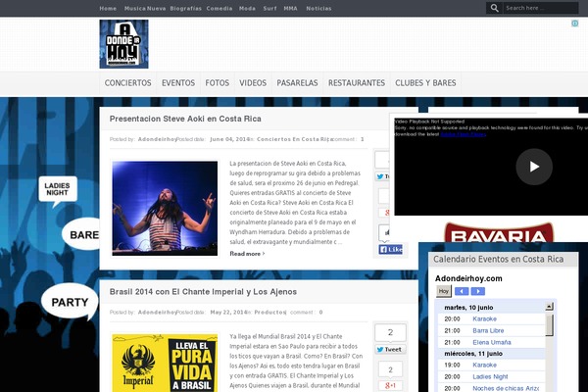Open Barra Libre event at 21:00

488,330
